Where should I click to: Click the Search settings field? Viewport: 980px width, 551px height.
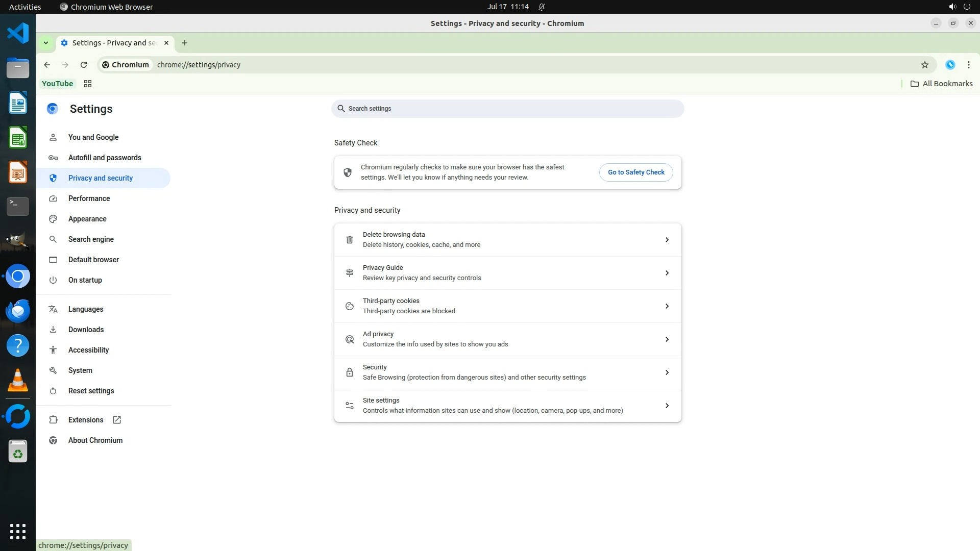click(x=507, y=109)
